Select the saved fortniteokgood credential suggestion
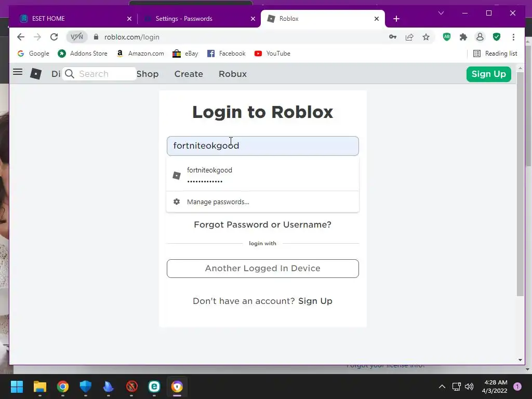The height and width of the screenshot is (399, 532). pyautogui.click(x=262, y=175)
